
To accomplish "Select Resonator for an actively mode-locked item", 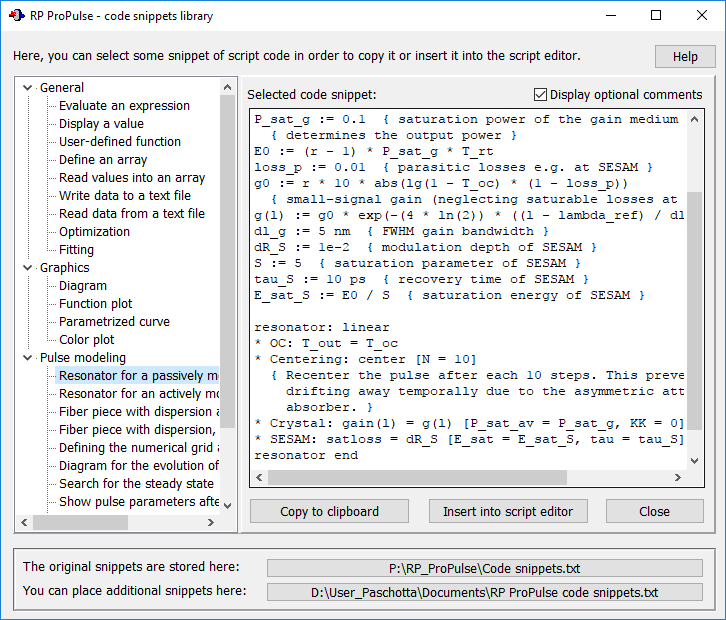I will tap(138, 394).
